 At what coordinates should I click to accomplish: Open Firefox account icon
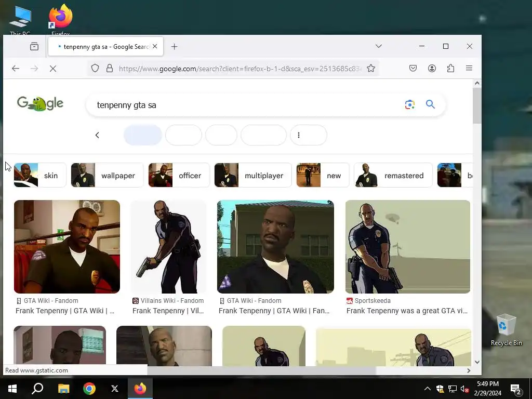pos(432,69)
